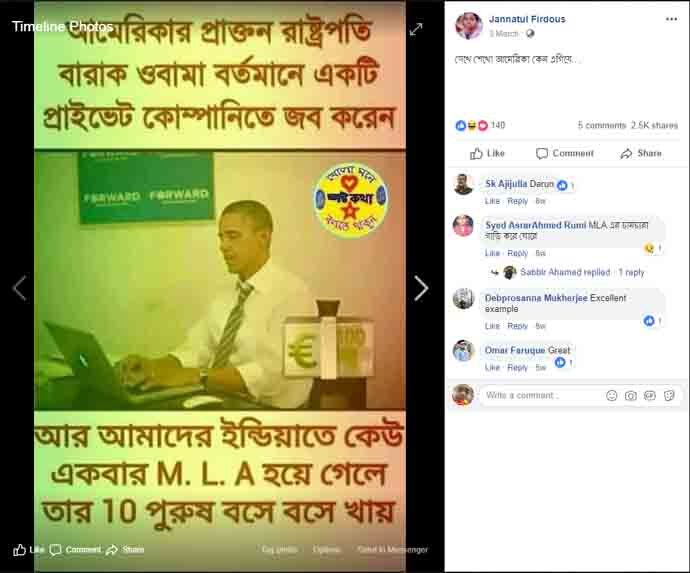690x573 pixels.
Task: Open Options menu below the photo
Action: (327, 549)
